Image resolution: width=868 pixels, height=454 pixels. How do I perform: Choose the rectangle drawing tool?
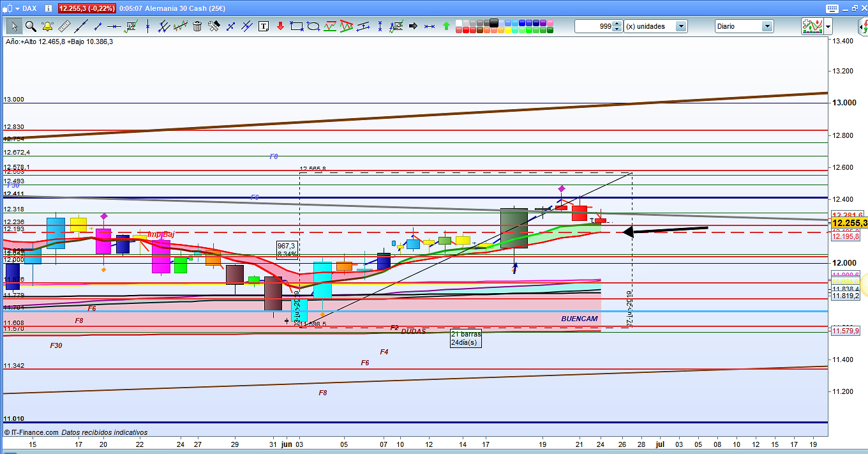(296, 26)
